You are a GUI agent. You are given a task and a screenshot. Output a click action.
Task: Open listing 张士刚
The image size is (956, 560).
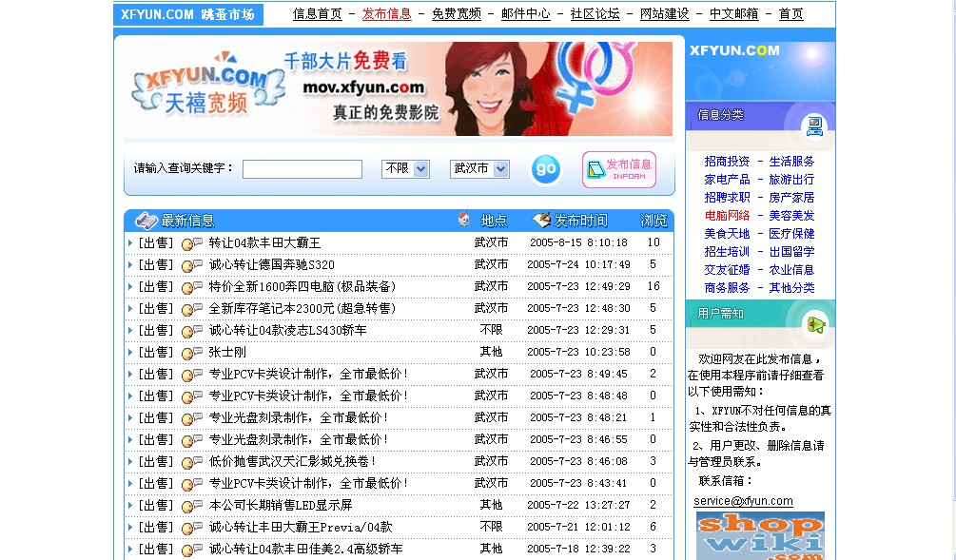(227, 352)
